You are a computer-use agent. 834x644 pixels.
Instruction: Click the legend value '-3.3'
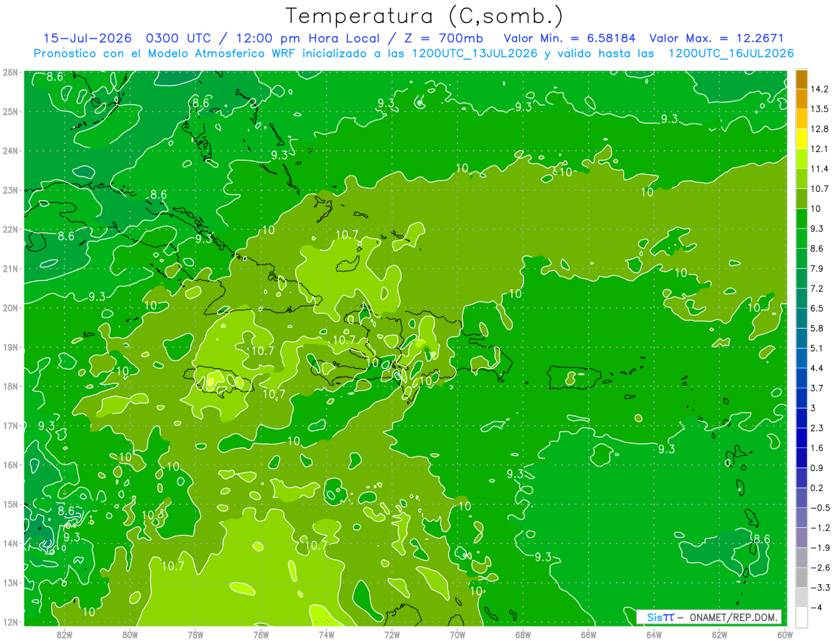tap(820, 588)
